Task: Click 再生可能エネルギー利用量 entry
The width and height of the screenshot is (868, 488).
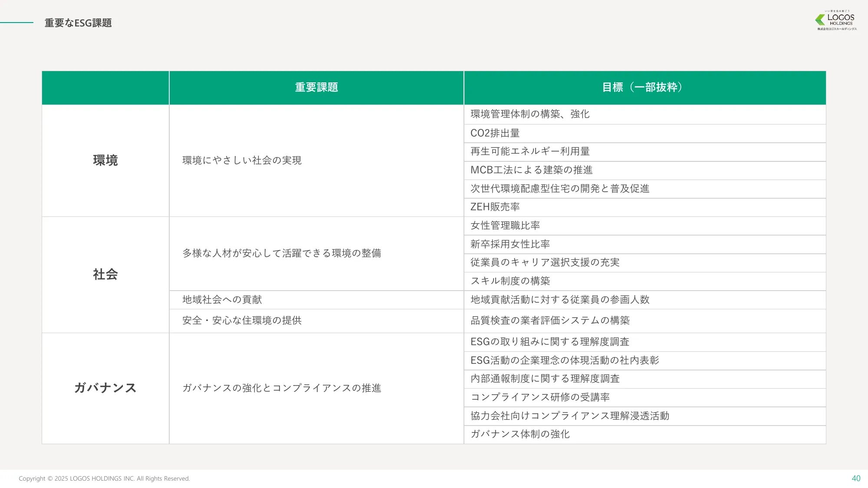Action: pos(530,152)
